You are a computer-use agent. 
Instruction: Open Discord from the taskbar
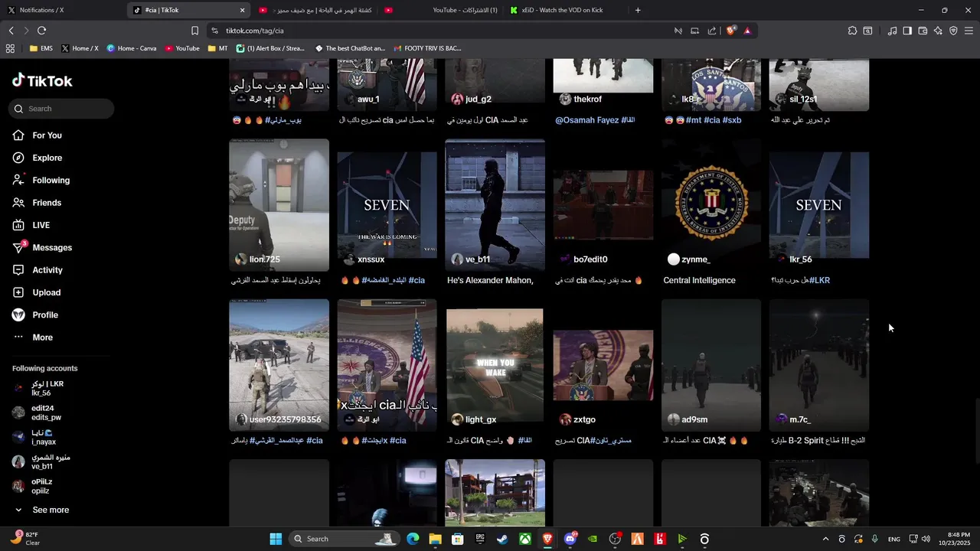point(570,539)
